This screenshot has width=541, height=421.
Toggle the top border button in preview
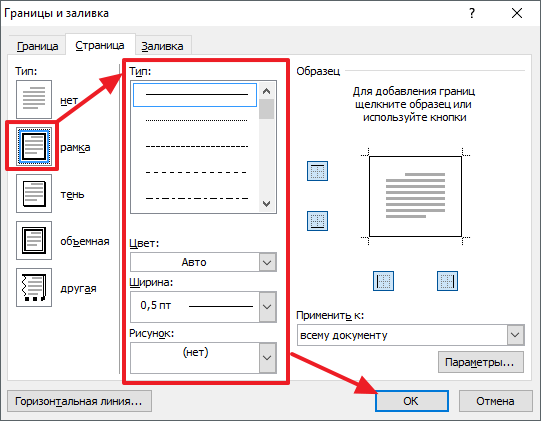click(317, 171)
